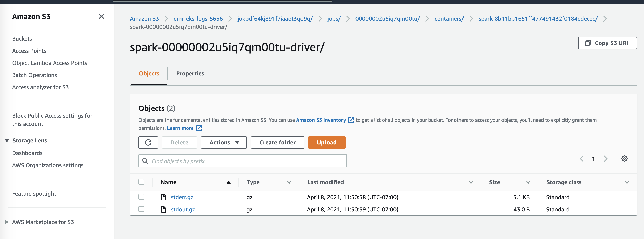This screenshot has width=644, height=239.
Task: Click April 8, 2021, 11:50:58 timestamp
Action: coord(352,197)
